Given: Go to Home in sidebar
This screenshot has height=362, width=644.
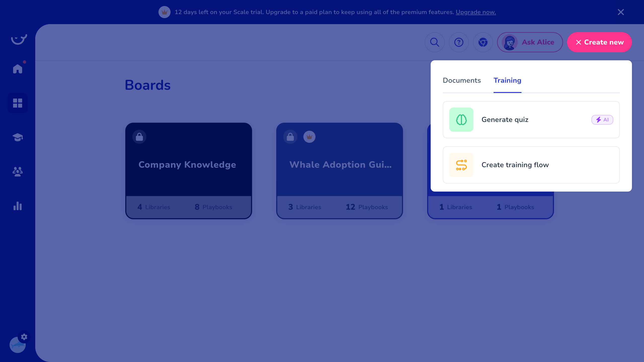Looking at the screenshot, I should [18, 69].
